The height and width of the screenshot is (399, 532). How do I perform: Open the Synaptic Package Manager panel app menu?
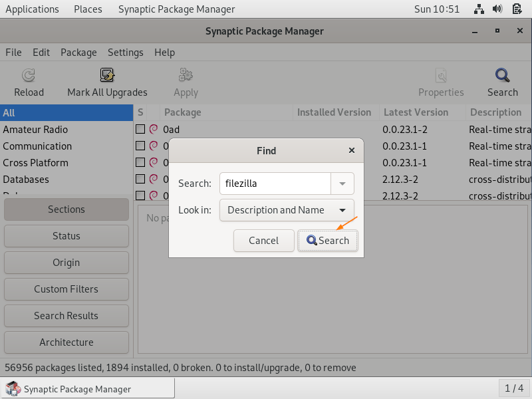tap(176, 9)
